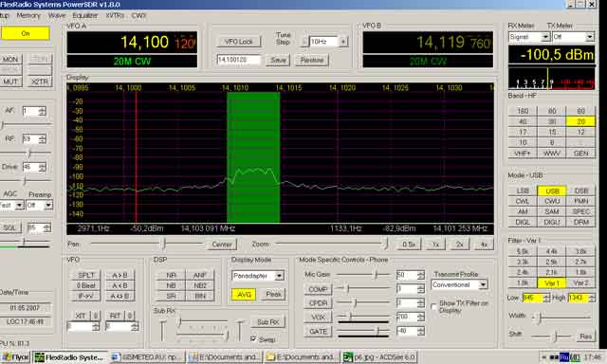Viewport: 607px width, 364px height.
Task: Enable the NR noise reduction button
Action: [x=171, y=276]
